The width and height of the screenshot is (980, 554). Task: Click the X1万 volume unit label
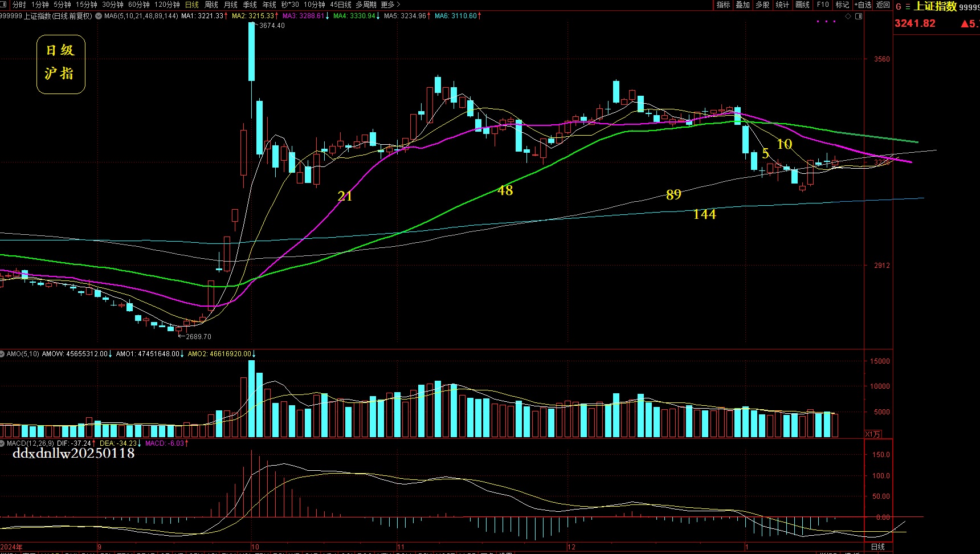[x=873, y=434]
